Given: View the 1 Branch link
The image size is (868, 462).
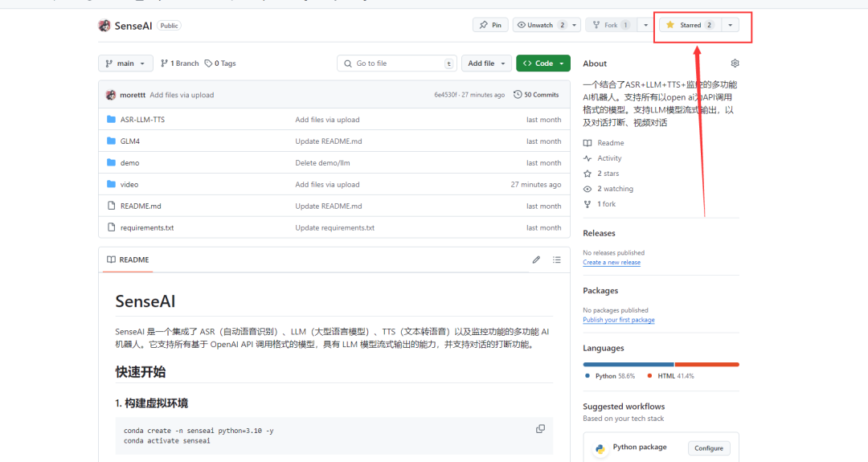Looking at the screenshot, I should (x=179, y=63).
